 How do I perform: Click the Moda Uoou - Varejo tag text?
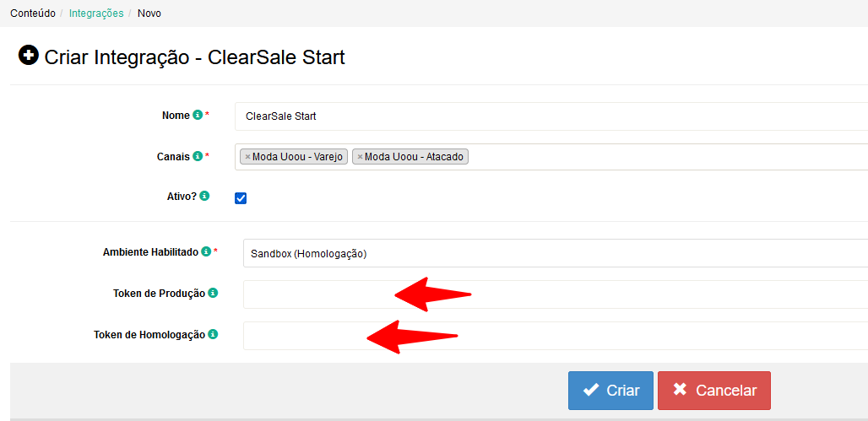click(x=298, y=157)
